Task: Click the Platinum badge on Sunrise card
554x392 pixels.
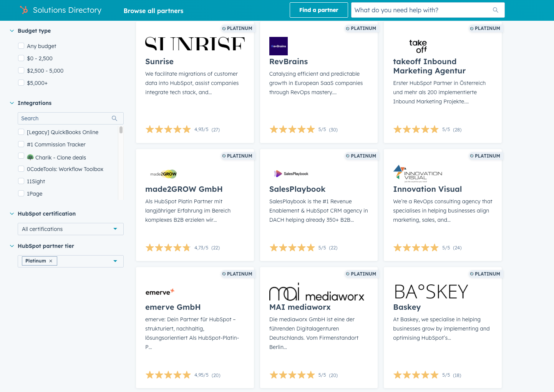Action: (237, 28)
